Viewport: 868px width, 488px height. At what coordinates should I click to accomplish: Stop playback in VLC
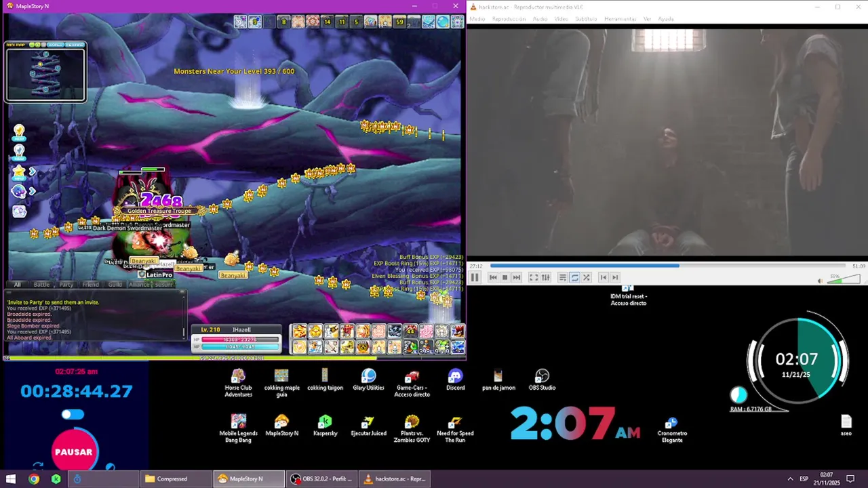(505, 277)
